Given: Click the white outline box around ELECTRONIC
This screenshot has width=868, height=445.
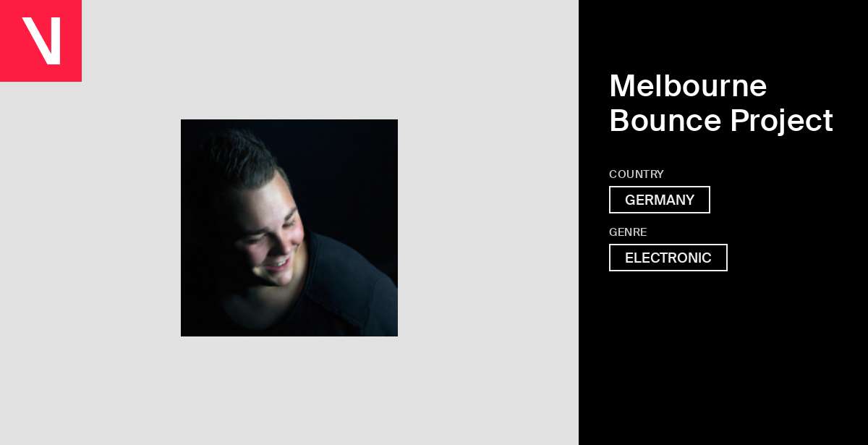Looking at the screenshot, I should pyautogui.click(x=668, y=258).
